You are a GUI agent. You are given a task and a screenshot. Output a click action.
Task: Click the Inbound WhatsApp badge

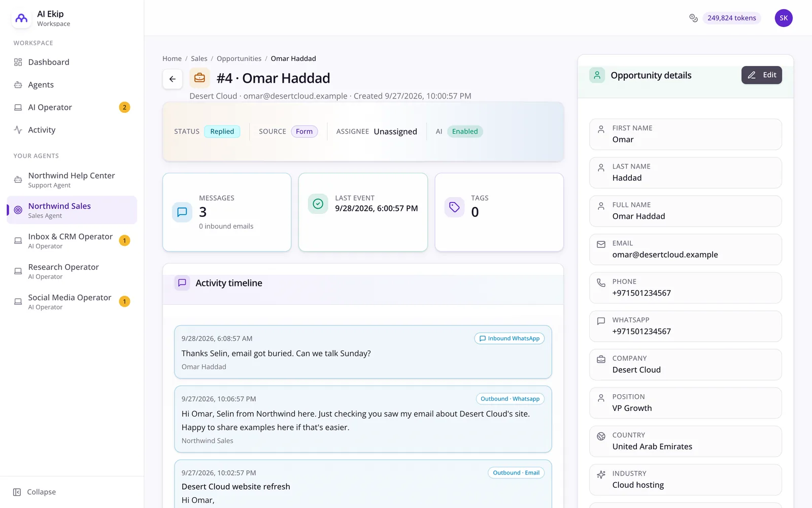click(x=510, y=338)
